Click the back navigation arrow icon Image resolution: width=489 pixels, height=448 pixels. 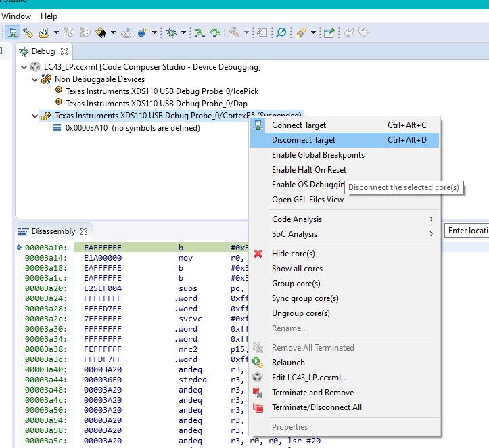(x=349, y=32)
